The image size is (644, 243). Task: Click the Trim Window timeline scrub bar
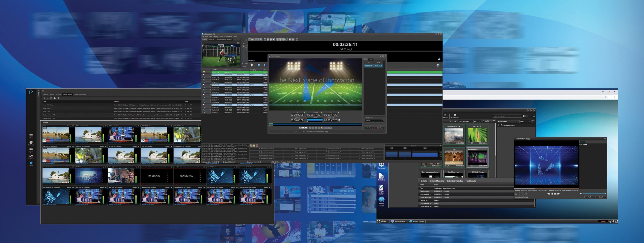tap(315, 124)
